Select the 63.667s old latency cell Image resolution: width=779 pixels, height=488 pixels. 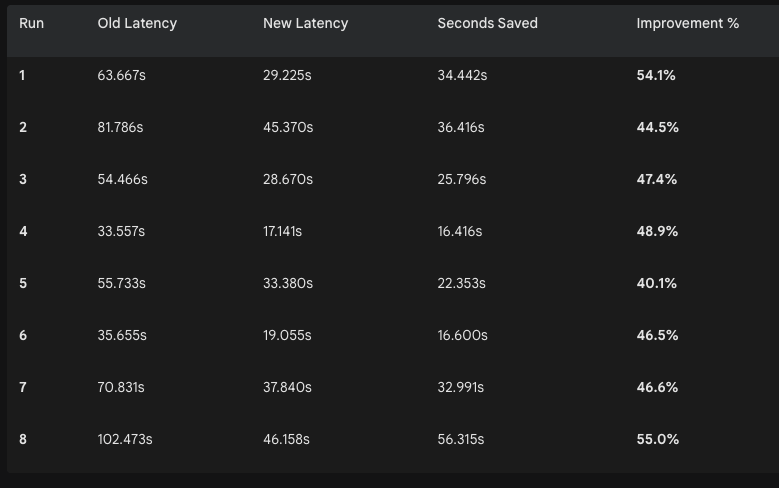pyautogui.click(x=122, y=75)
